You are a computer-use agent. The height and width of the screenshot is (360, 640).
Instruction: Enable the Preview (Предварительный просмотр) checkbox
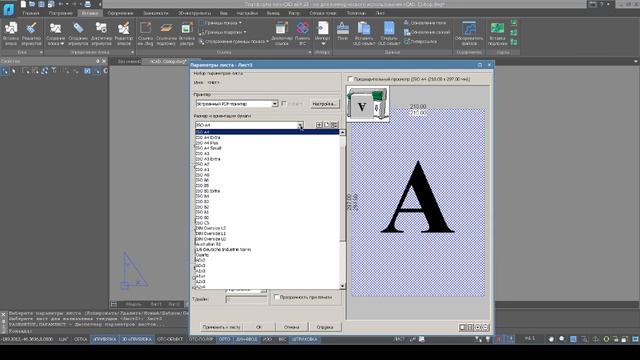click(x=350, y=79)
